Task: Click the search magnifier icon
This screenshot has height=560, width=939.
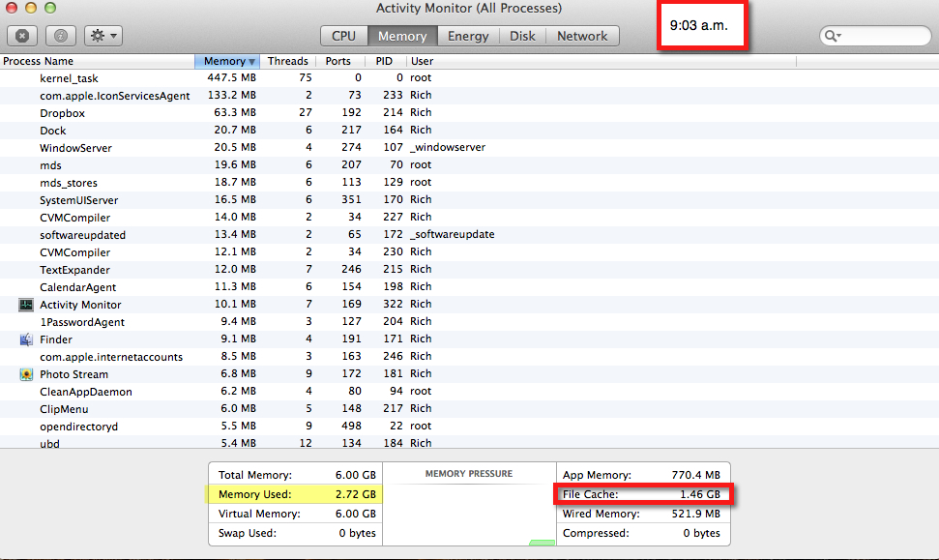Action: (x=833, y=36)
